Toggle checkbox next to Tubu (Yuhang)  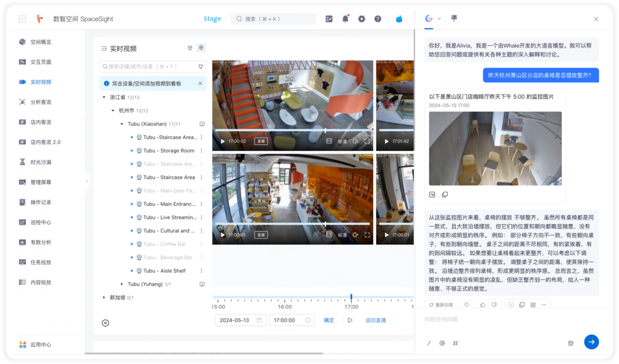[x=202, y=284]
